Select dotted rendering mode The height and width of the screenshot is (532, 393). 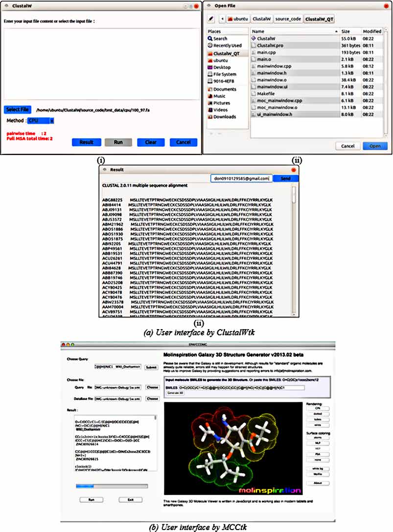point(318,414)
